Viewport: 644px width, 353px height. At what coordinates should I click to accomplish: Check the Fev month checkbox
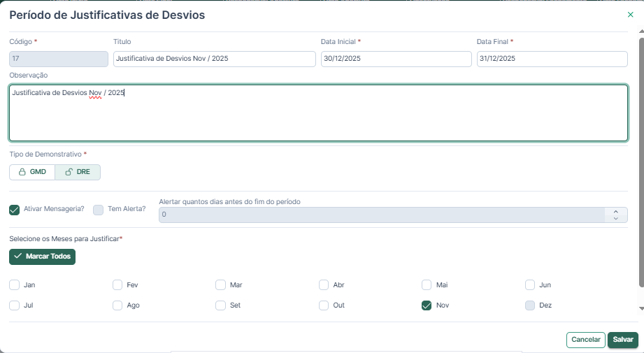117,285
